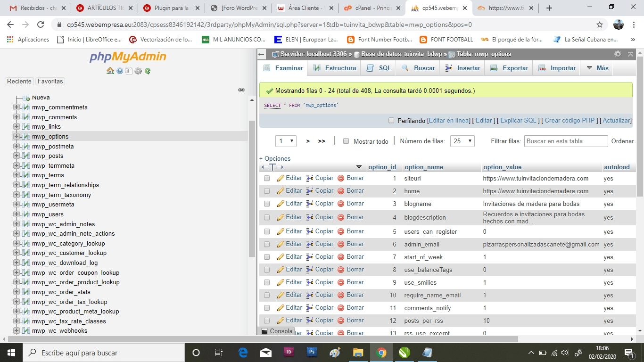Expand the mwp_links tree node
Image resolution: width=644 pixels, height=362 pixels.
click(17, 126)
